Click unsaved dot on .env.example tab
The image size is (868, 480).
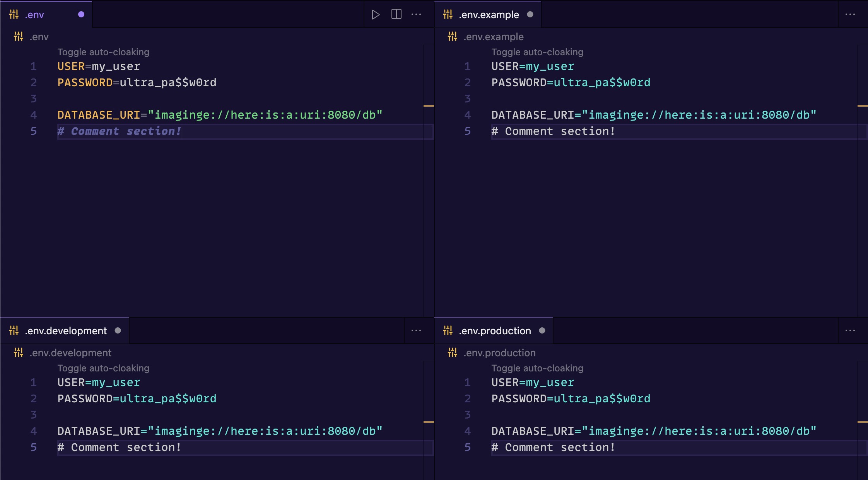pyautogui.click(x=530, y=14)
